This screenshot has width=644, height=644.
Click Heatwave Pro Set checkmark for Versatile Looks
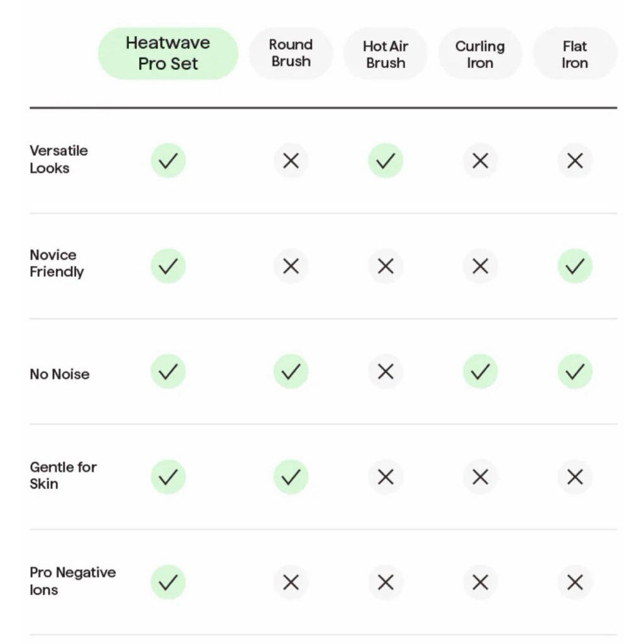click(x=168, y=161)
